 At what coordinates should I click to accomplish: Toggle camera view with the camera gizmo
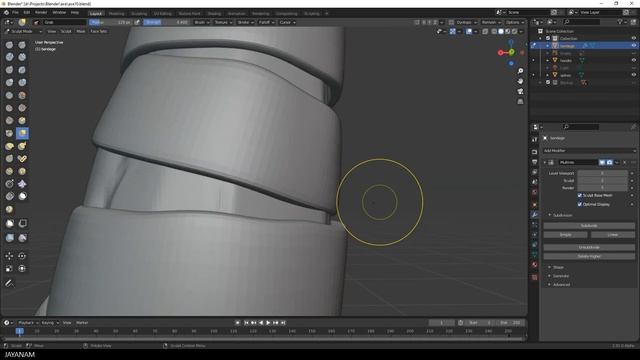point(520,91)
